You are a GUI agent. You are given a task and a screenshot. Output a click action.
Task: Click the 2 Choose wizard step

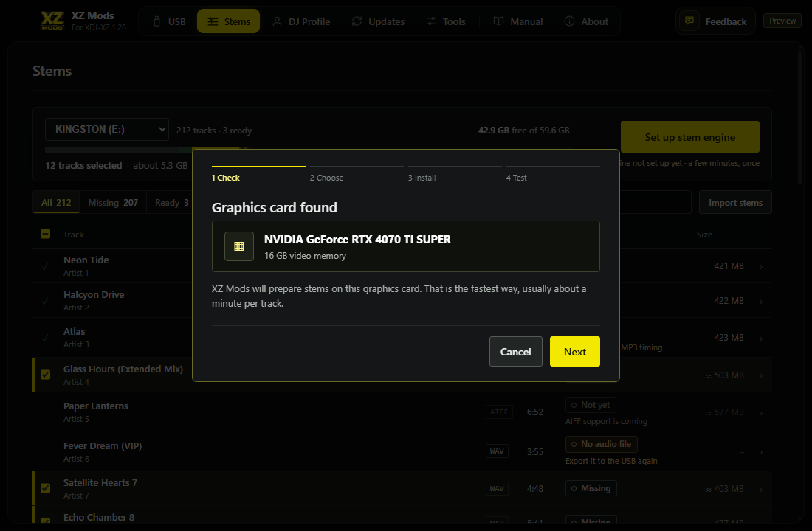[357, 174]
